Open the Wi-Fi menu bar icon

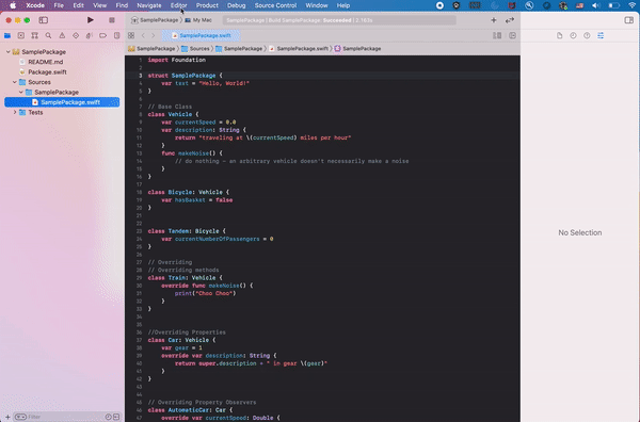pyautogui.click(x=632, y=5)
